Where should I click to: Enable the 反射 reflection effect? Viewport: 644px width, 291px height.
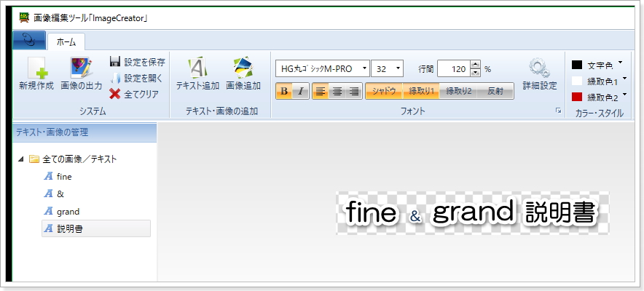coord(495,91)
